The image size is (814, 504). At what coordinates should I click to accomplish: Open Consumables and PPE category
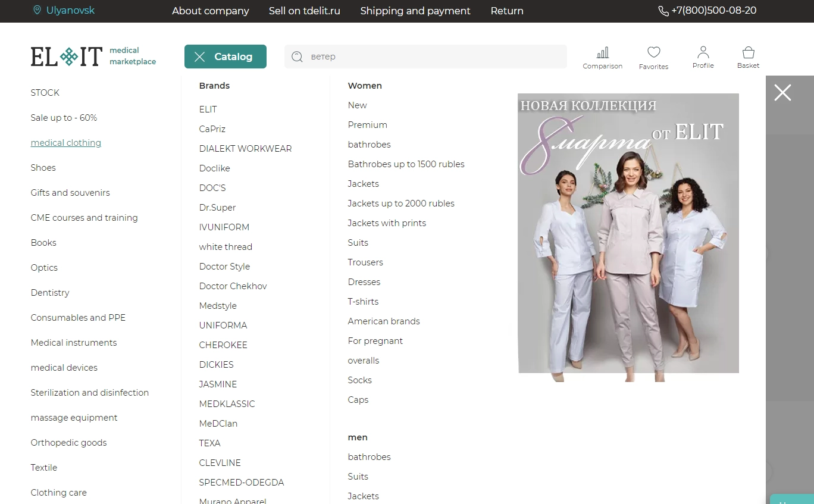point(79,318)
